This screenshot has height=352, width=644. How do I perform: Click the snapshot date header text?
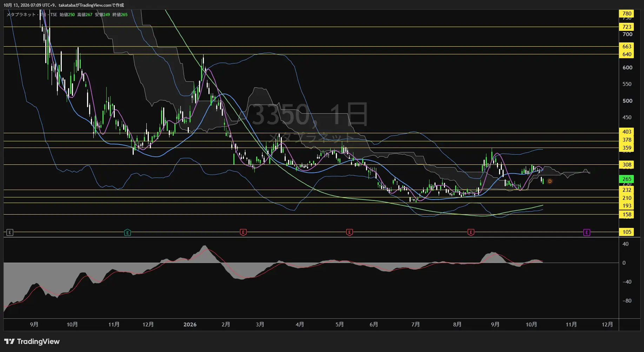(x=64, y=5)
